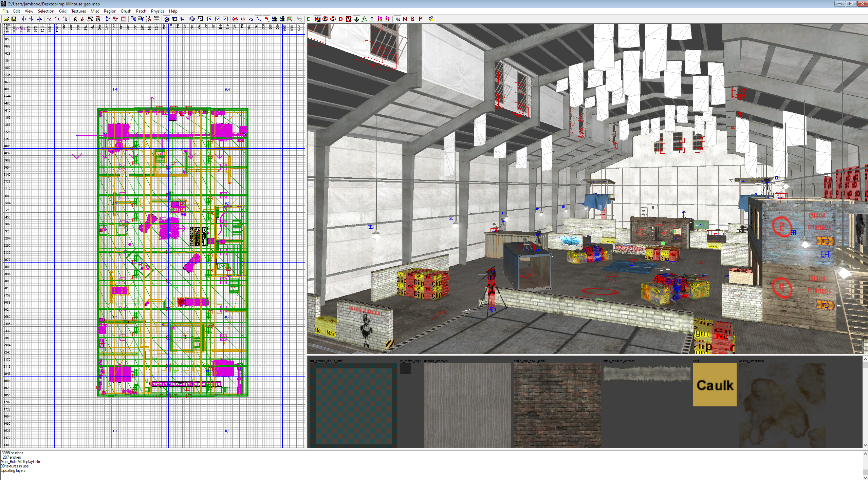Screen dimensions: 868x480
Task: Rotate selection around X axis
Action: tap(49, 19)
